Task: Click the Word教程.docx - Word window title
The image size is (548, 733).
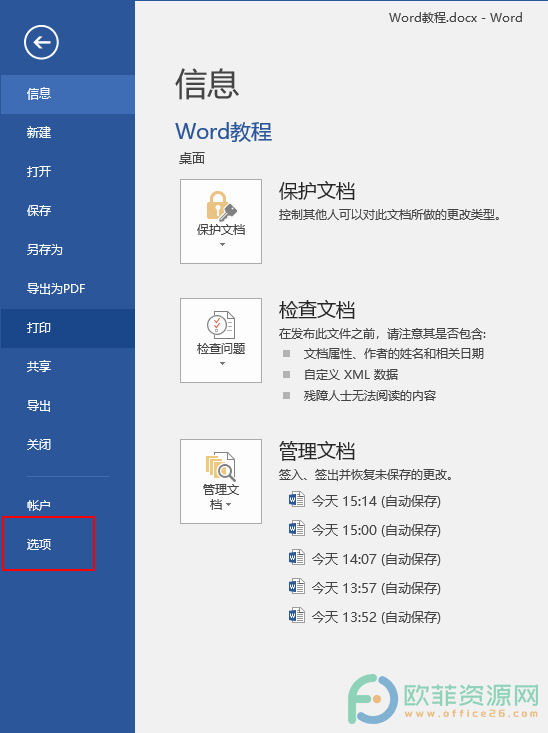Action: (456, 18)
